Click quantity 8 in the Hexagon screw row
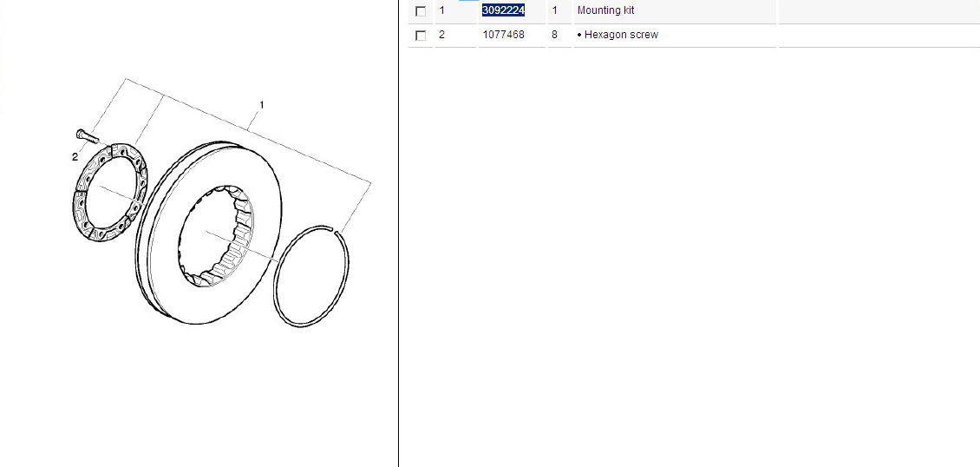Viewport: 980px width, 467px height. coord(554,35)
